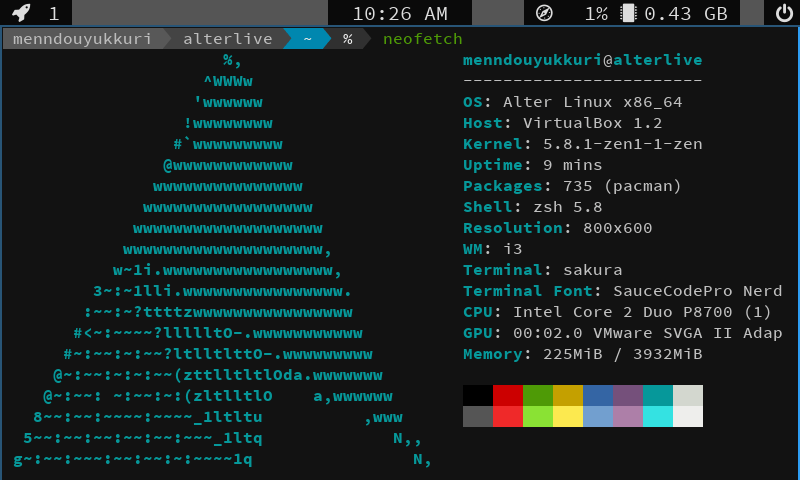Click the light blue color block
The height and width of the screenshot is (480, 800).
(597, 416)
